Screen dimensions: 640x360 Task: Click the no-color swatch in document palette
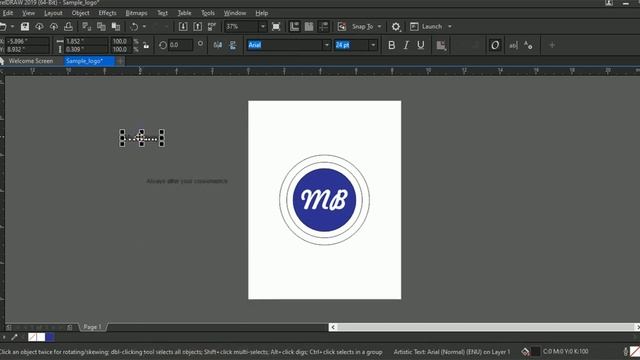pyautogui.click(x=32, y=337)
